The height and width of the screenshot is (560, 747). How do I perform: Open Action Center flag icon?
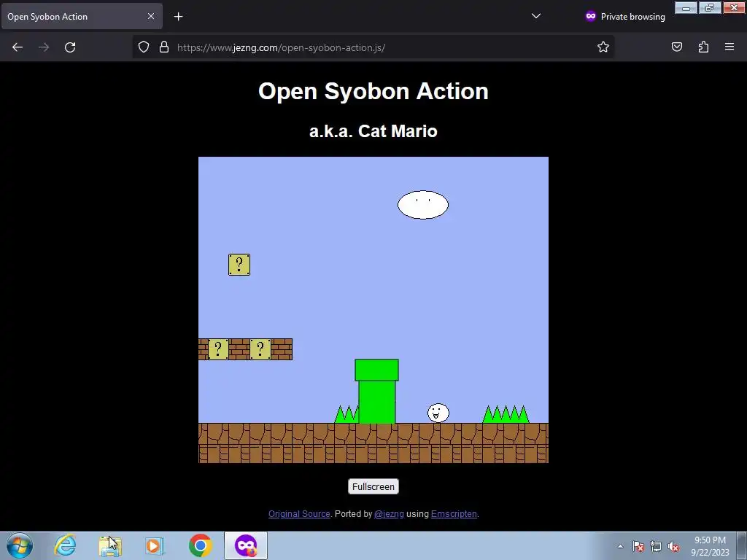[638, 547]
